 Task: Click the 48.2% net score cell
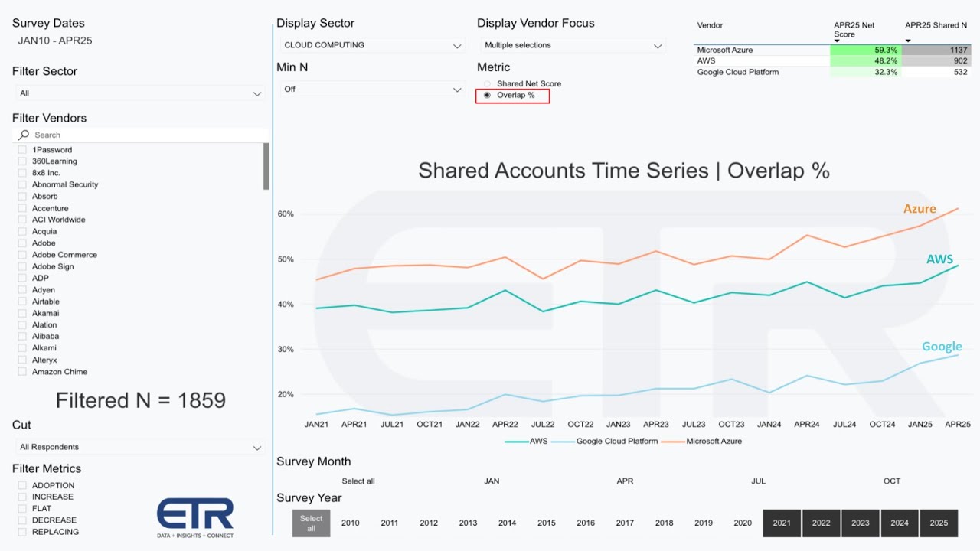pos(866,61)
